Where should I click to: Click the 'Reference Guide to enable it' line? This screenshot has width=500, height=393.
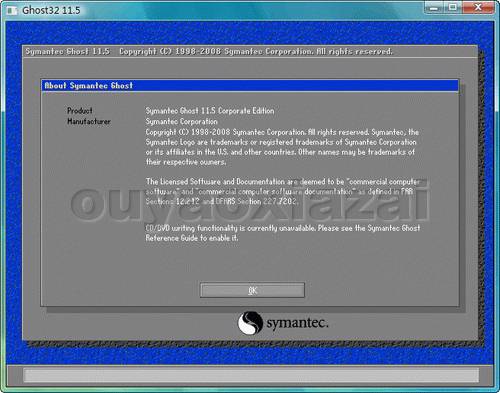pyautogui.click(x=192, y=238)
